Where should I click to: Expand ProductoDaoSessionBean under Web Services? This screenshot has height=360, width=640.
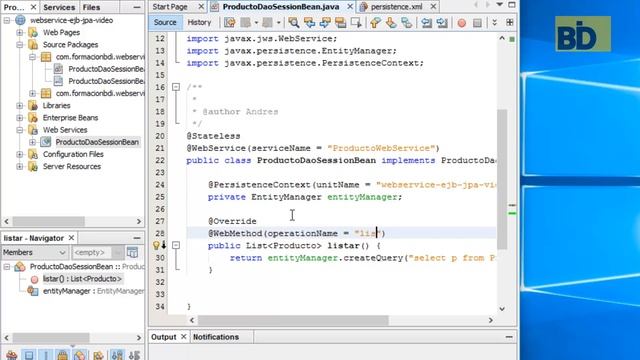tap(32, 142)
